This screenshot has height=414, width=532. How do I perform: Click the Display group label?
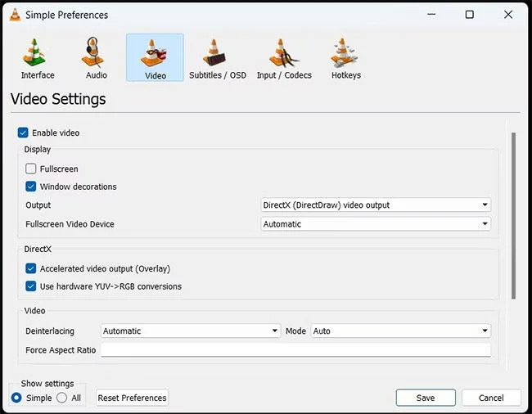coord(38,150)
